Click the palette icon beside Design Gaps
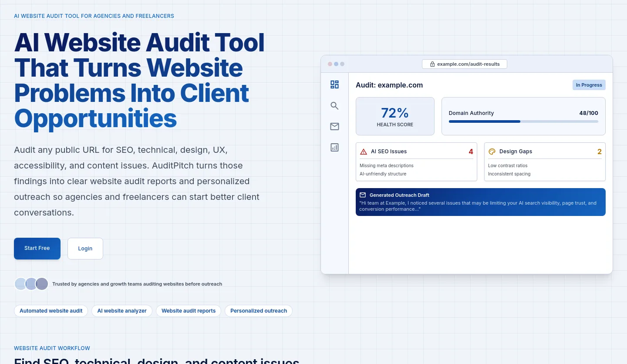 coord(492,152)
